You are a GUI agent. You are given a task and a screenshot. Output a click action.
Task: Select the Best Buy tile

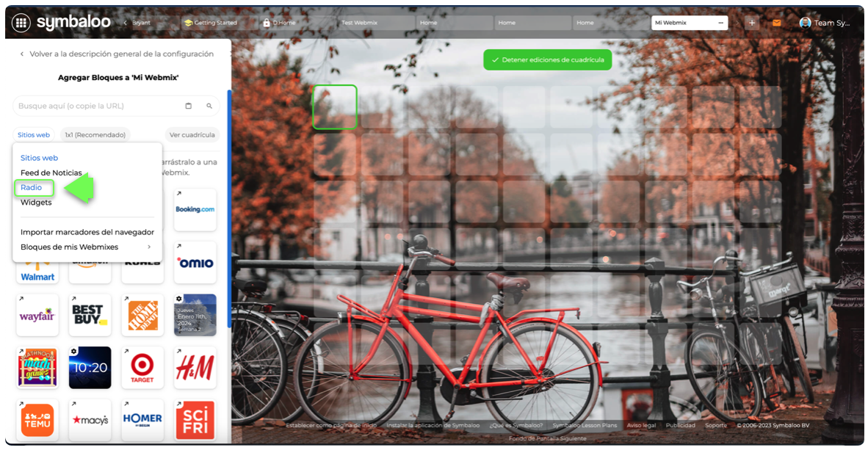(x=90, y=315)
